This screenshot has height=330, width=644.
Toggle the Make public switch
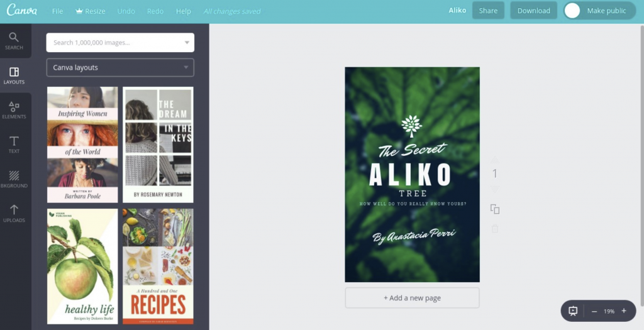coord(572,11)
